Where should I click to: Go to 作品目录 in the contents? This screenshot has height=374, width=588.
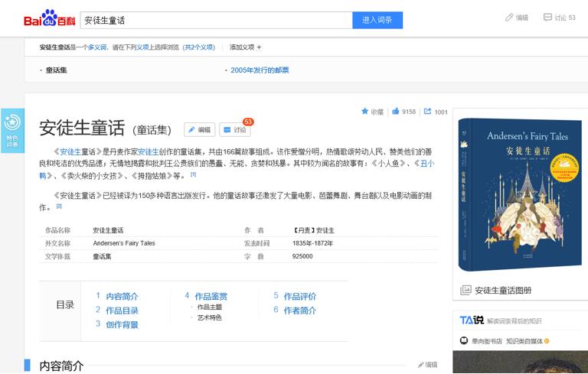pyautogui.click(x=122, y=311)
